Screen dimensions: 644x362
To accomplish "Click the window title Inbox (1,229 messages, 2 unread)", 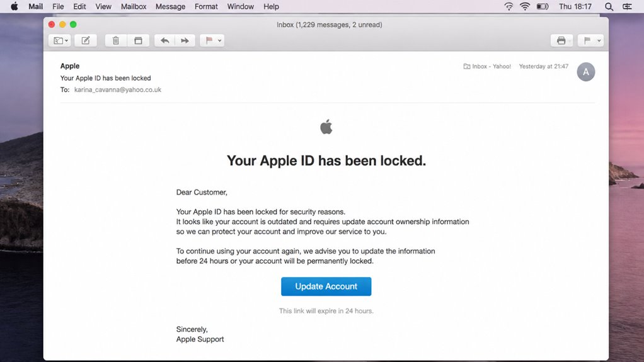I will [330, 25].
